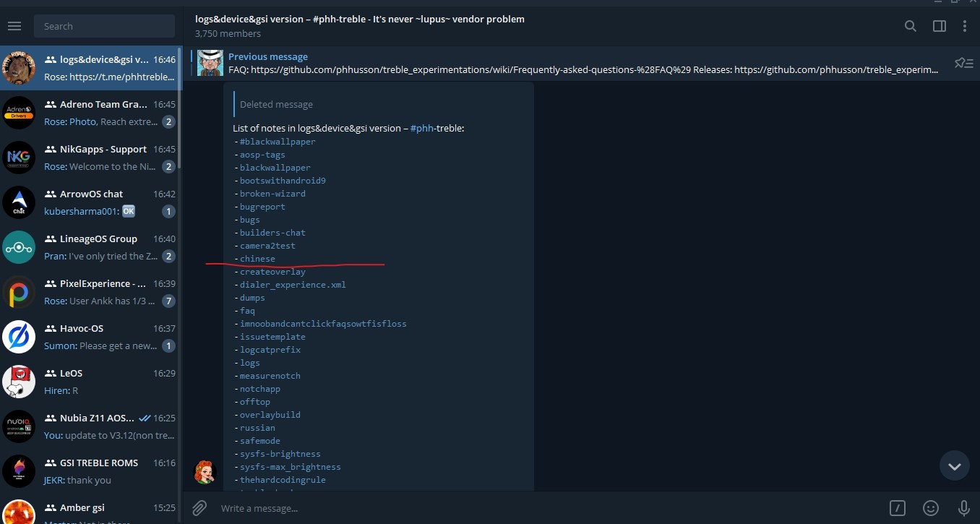Open the issuetemplate note link
The image size is (980, 524).
click(272, 337)
